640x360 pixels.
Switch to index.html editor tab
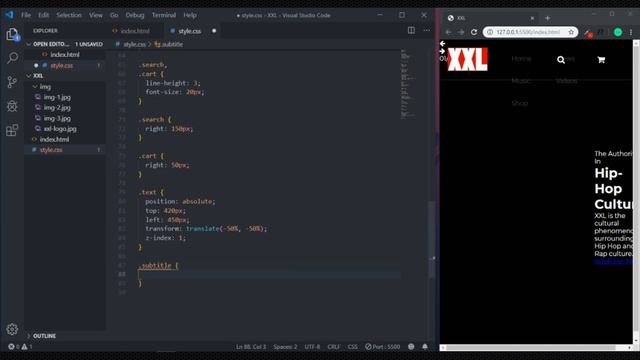135,31
